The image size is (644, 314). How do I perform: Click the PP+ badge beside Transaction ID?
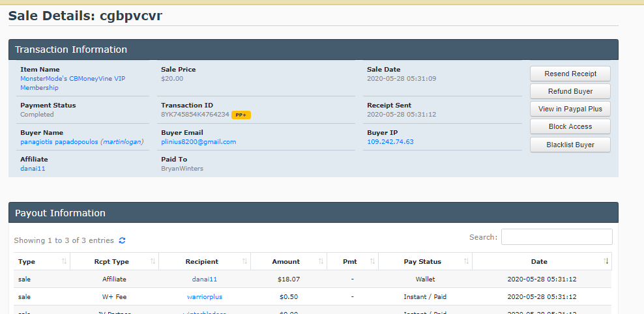point(241,115)
